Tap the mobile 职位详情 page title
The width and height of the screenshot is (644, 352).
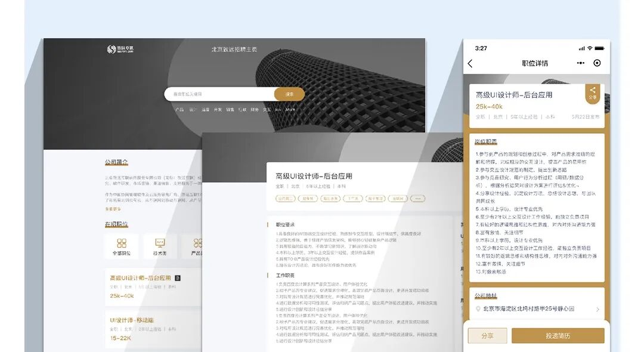tap(535, 63)
